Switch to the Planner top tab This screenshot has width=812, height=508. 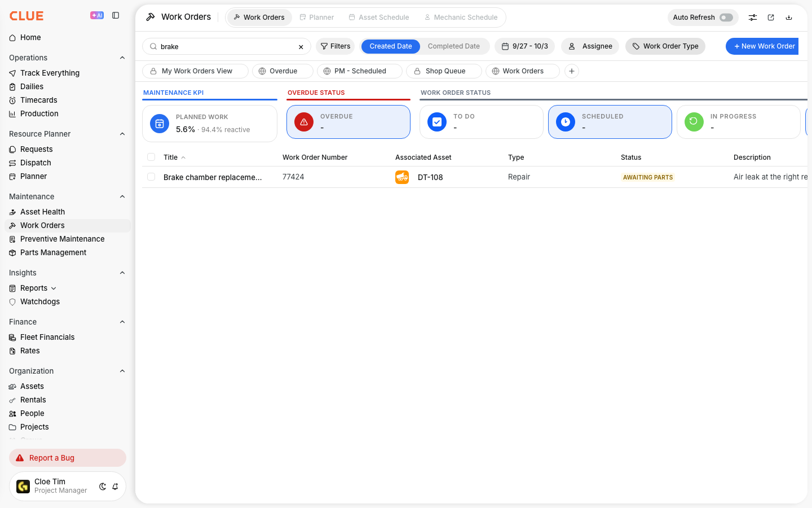316,17
